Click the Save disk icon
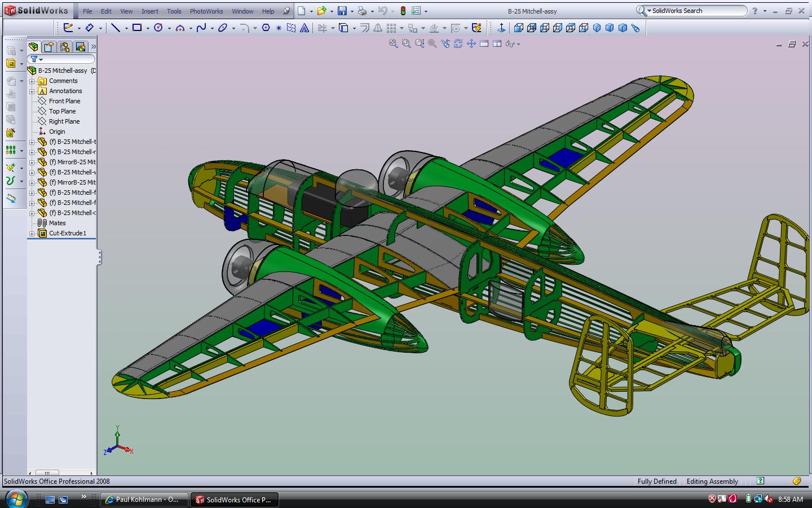This screenshot has width=812, height=508. click(342, 11)
